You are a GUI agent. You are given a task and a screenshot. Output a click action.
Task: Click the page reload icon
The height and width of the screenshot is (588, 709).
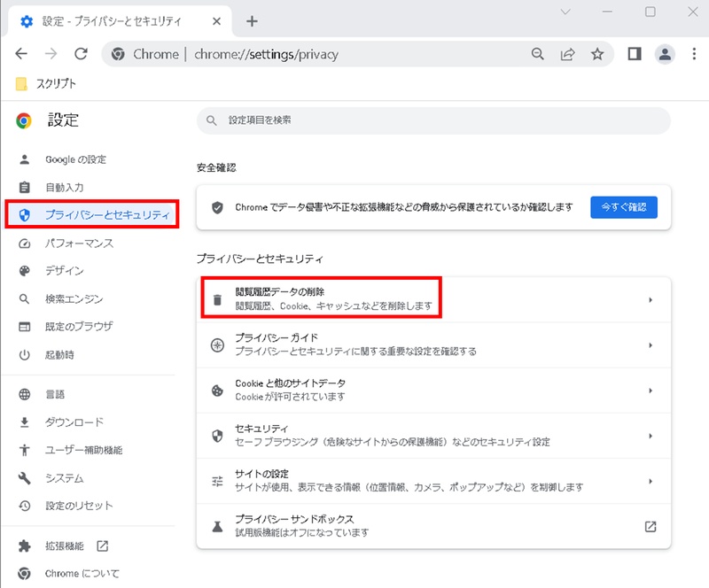pyautogui.click(x=82, y=54)
